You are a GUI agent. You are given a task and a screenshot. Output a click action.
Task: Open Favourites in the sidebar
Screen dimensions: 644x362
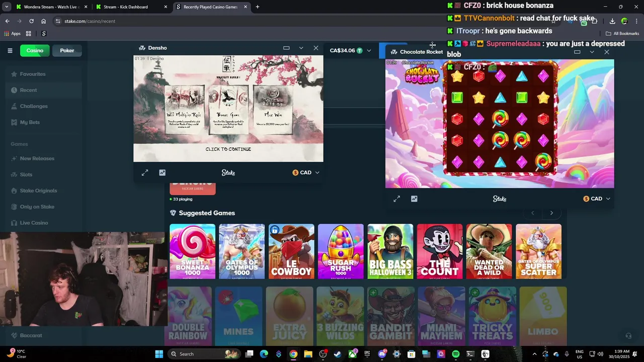[x=32, y=74]
